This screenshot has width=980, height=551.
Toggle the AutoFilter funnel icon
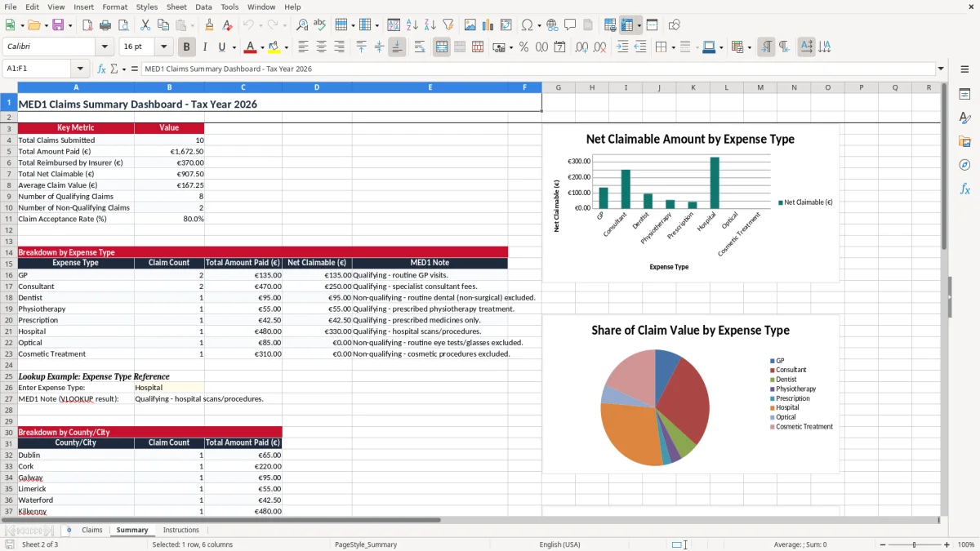click(x=448, y=25)
